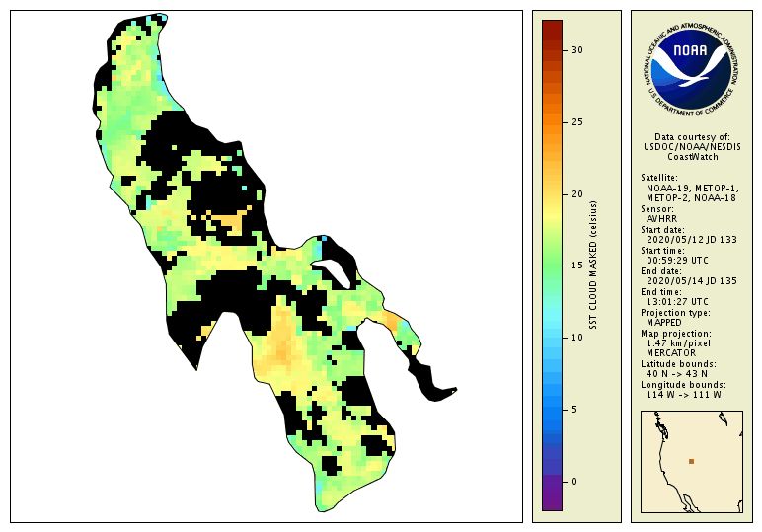Screen dimensions: 762x532
Task: Click the '1.47 km/pixel' value
Action: pos(678,343)
